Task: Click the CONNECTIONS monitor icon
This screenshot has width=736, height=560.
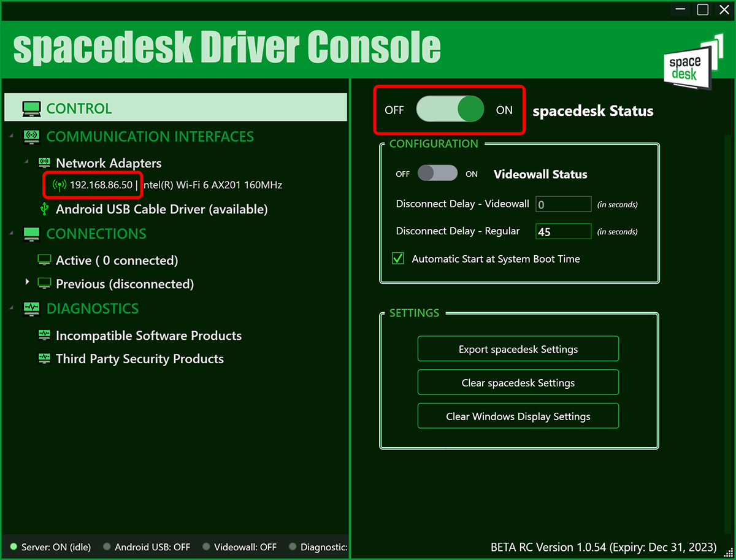Action: pyautogui.click(x=31, y=234)
